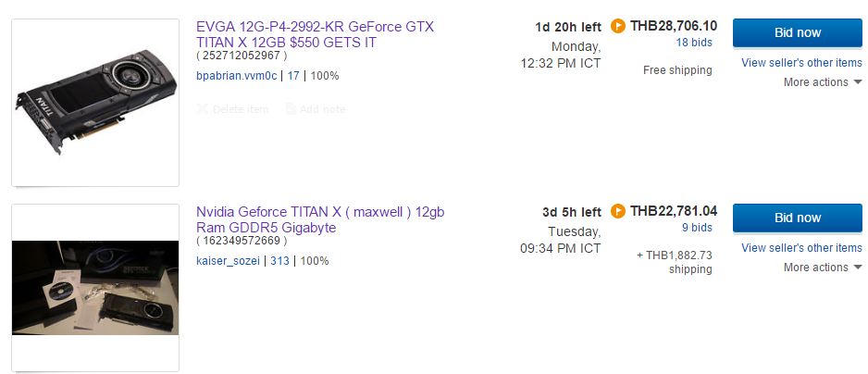This screenshot has height=374, width=868.
Task: Click the Add note icon
Action: pos(291,109)
